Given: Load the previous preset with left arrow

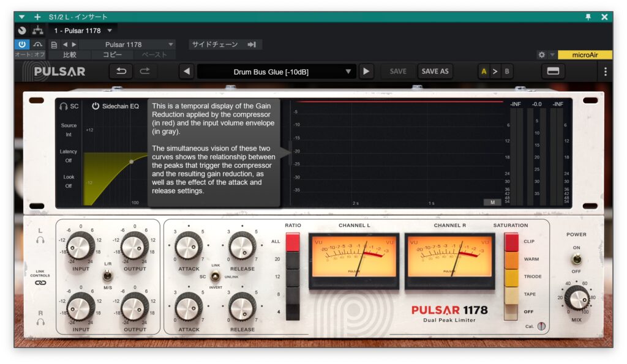Looking at the screenshot, I should [x=187, y=72].
